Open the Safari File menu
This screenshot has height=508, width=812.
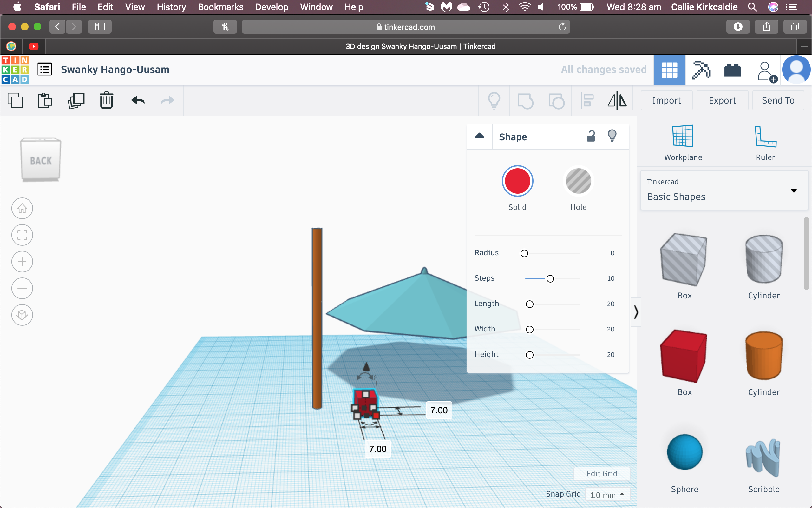tap(79, 7)
